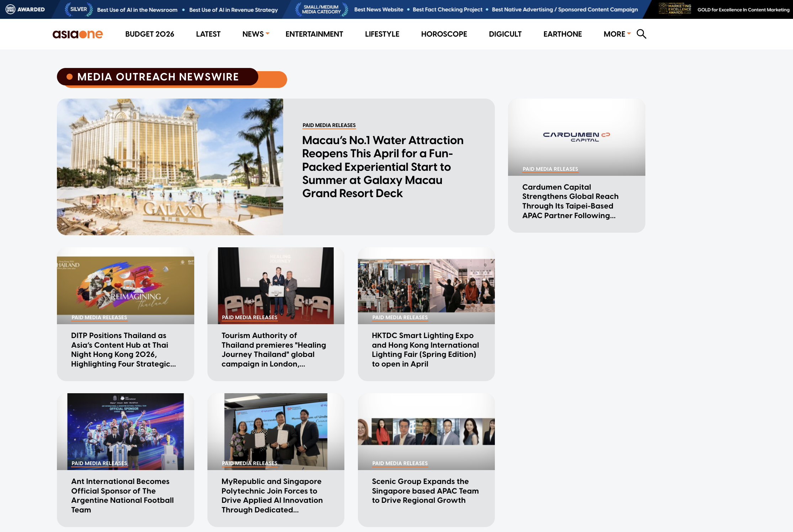Select the Silver award laurel emblem
The height and width of the screenshot is (532, 793).
(x=78, y=9)
